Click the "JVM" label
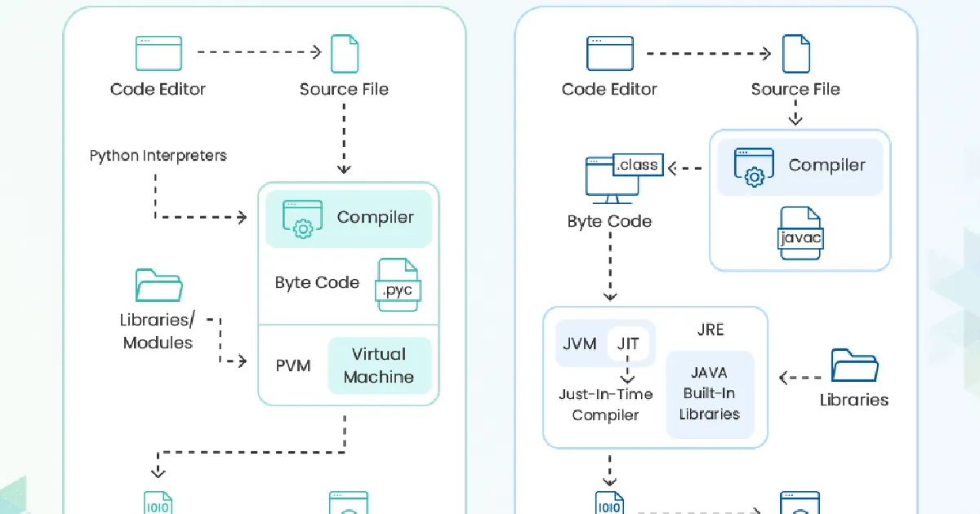This screenshot has width=980, height=514. pos(580,343)
